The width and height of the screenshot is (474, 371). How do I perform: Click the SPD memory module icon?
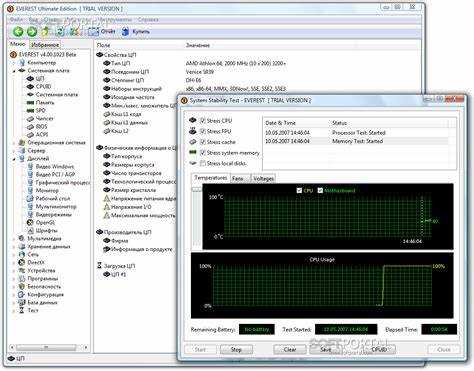[x=30, y=110]
